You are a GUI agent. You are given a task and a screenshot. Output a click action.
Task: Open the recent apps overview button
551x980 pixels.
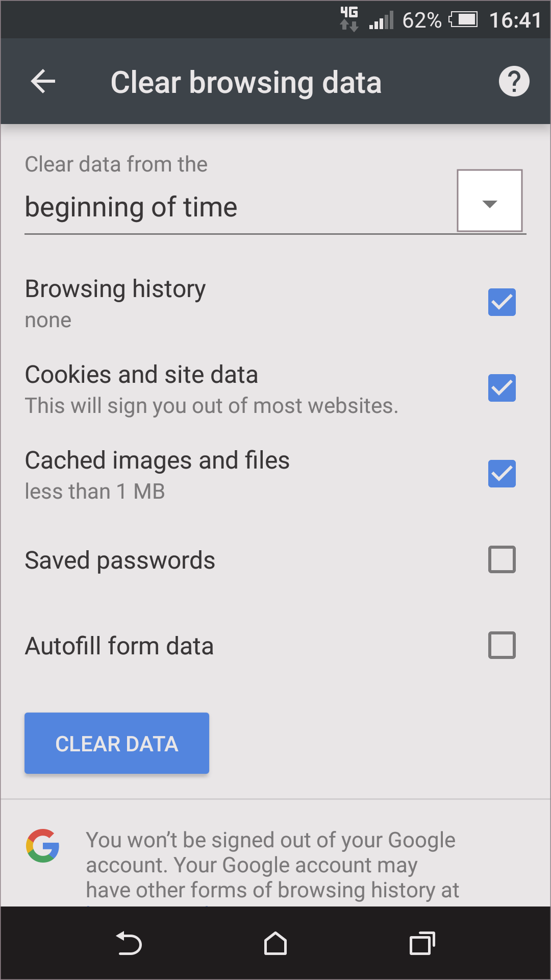click(x=422, y=943)
